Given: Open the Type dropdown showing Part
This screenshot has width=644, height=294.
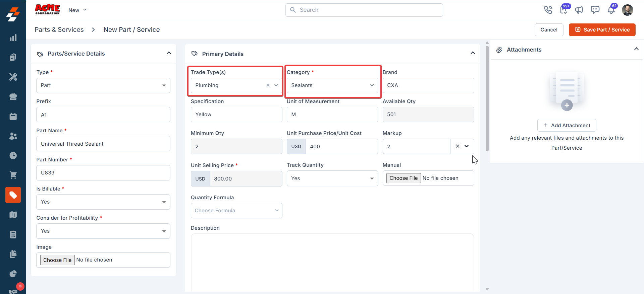Looking at the screenshot, I should [103, 85].
